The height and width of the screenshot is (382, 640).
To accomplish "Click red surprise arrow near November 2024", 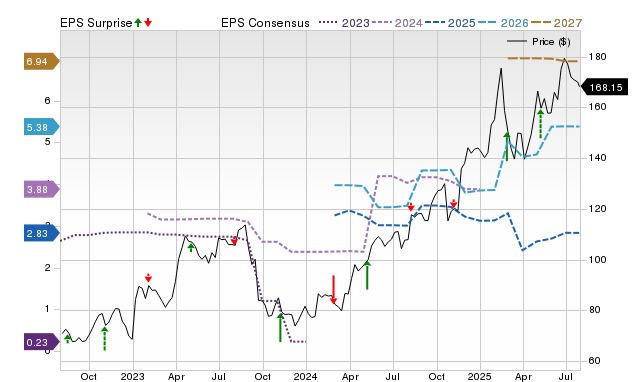I will (453, 203).
